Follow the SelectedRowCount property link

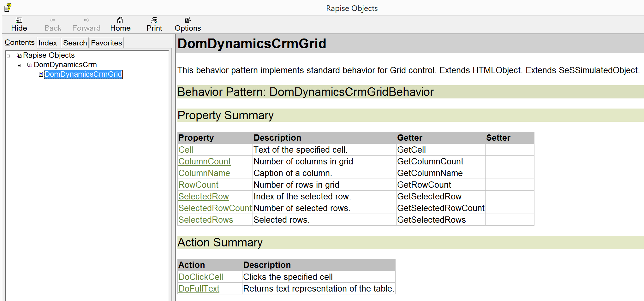[215, 208]
